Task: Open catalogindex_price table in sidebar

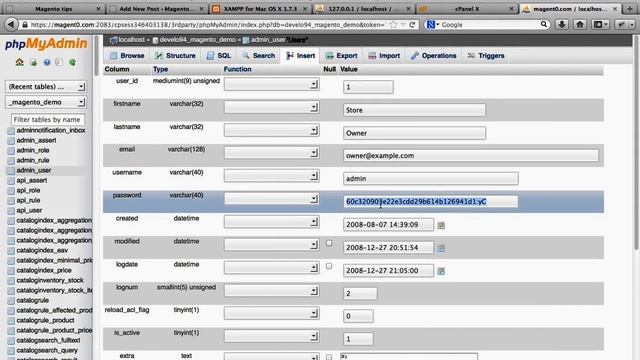Action: pyautogui.click(x=44, y=270)
